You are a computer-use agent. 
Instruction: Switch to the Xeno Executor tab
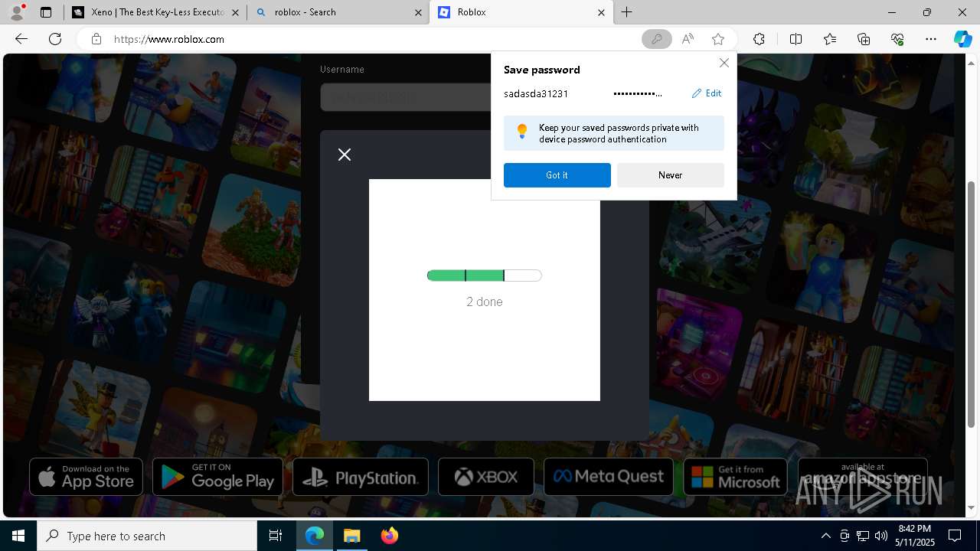157,12
